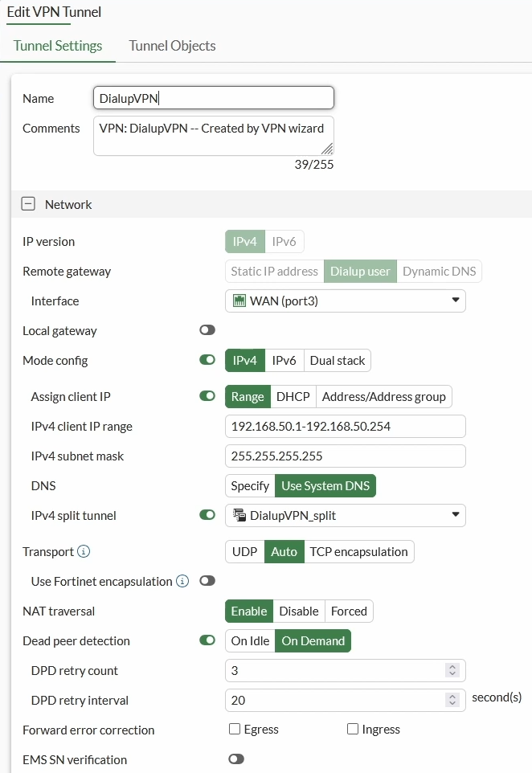
Task: Click the Transport info icon
Action: (x=84, y=551)
